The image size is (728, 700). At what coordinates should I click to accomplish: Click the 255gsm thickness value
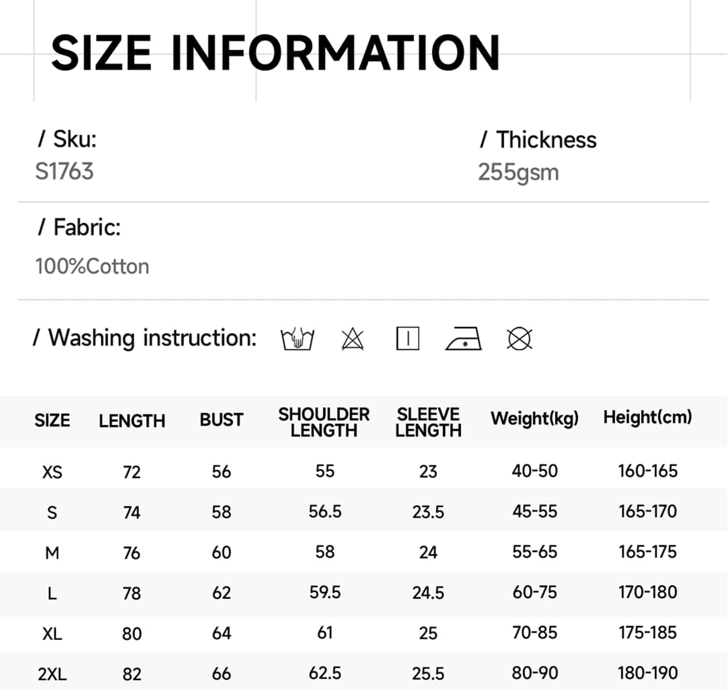[518, 173]
